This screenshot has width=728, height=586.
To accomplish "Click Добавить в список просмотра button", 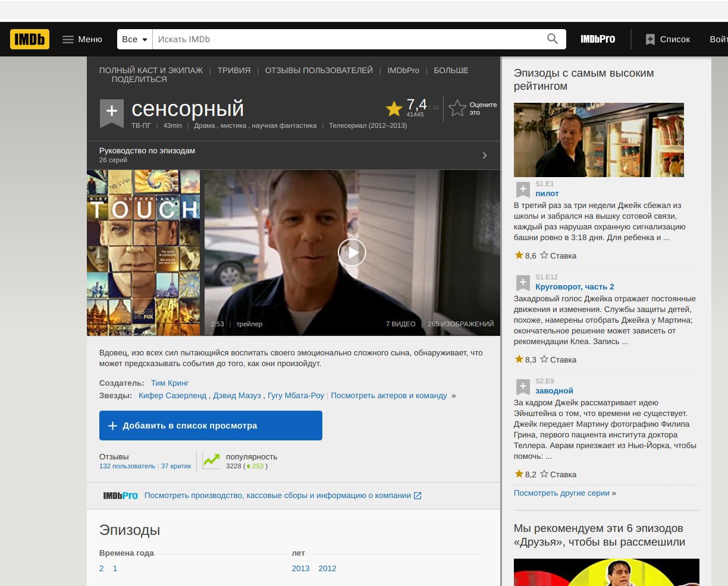I will [x=211, y=426].
